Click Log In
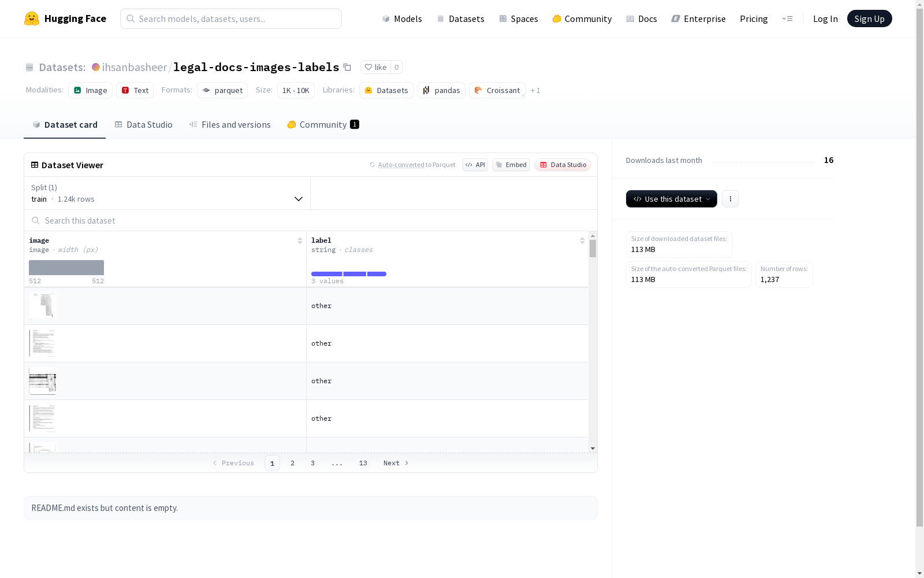Image resolution: width=924 pixels, height=578 pixels. tap(825, 18)
